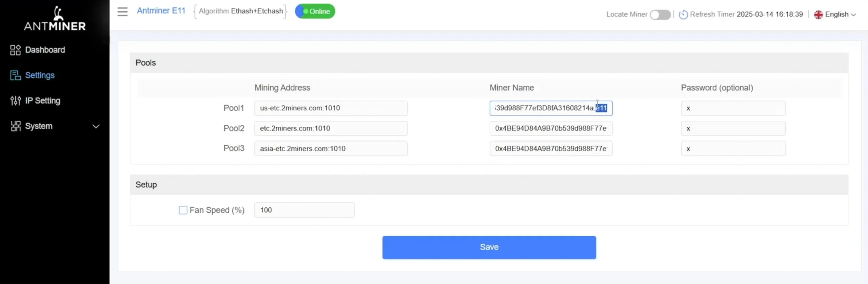Click the Pool1 Mining Address field
The height and width of the screenshot is (284, 868).
pyautogui.click(x=331, y=108)
